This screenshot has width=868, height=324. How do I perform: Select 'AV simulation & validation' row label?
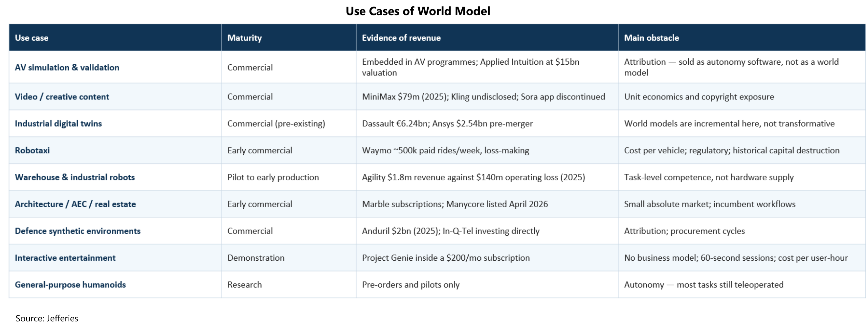(67, 67)
